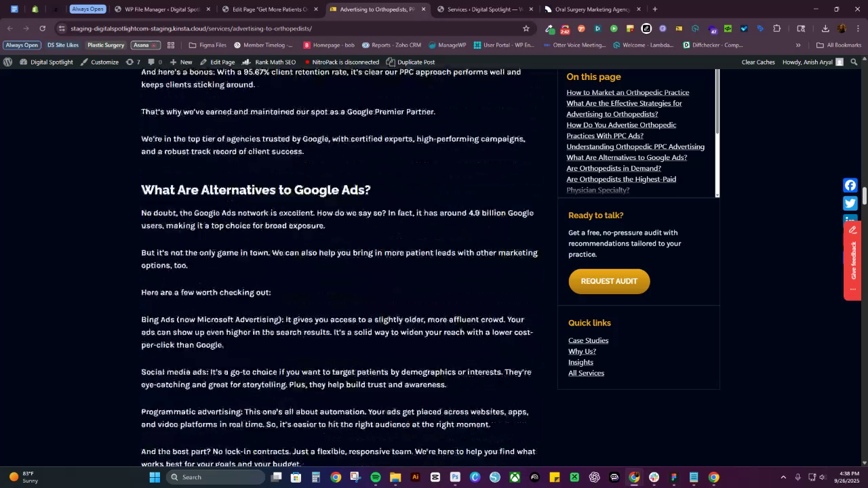
Task: Show hidden system tray icons chevron
Action: click(x=783, y=477)
